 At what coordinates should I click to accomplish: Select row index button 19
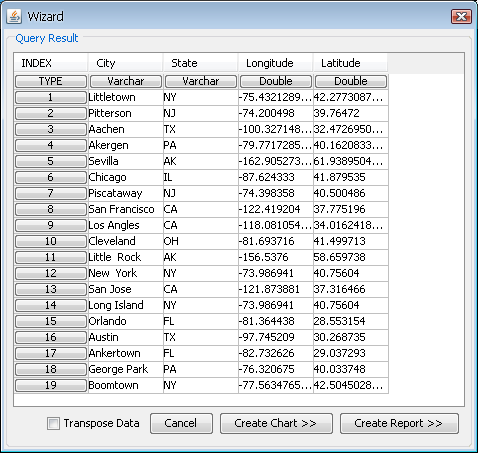51,385
